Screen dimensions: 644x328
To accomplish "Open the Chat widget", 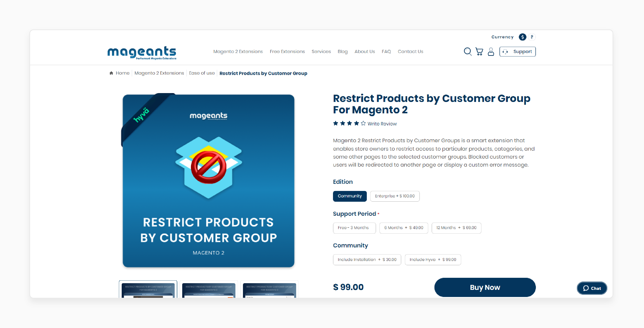I will (x=592, y=288).
